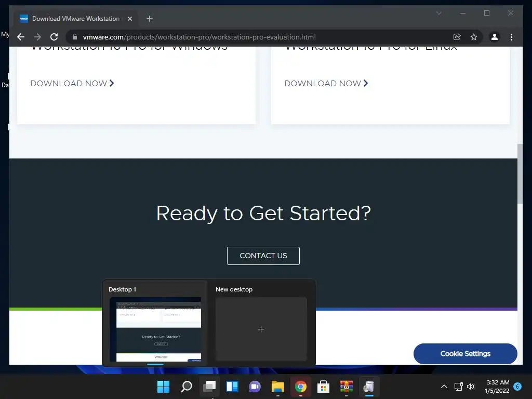Open Microsoft Store from taskbar

click(323, 387)
